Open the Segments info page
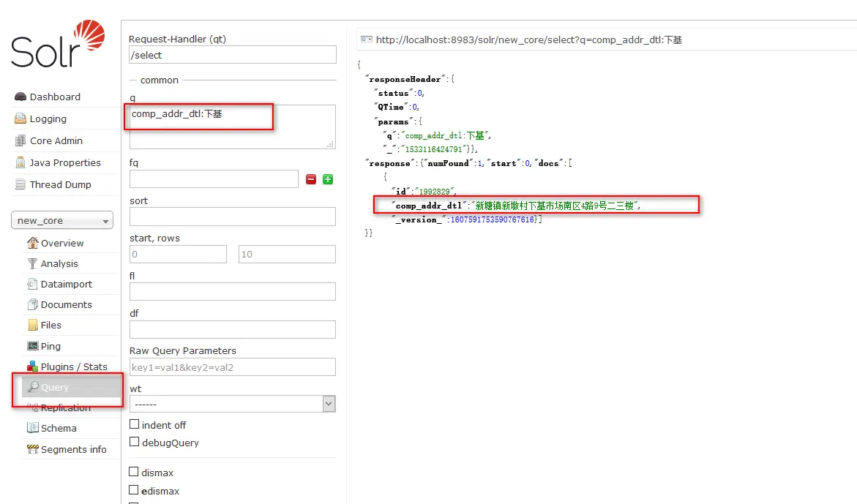The height and width of the screenshot is (504, 857). (74, 449)
